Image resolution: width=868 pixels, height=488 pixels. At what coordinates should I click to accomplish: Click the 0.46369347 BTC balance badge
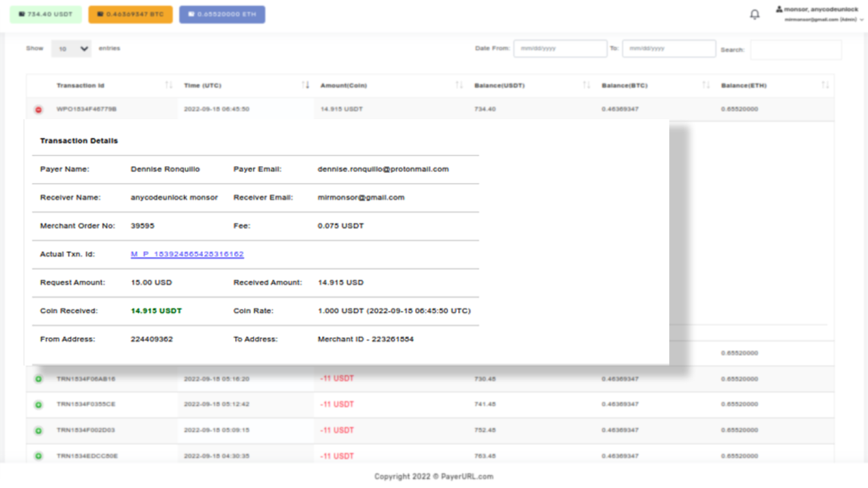tap(130, 14)
